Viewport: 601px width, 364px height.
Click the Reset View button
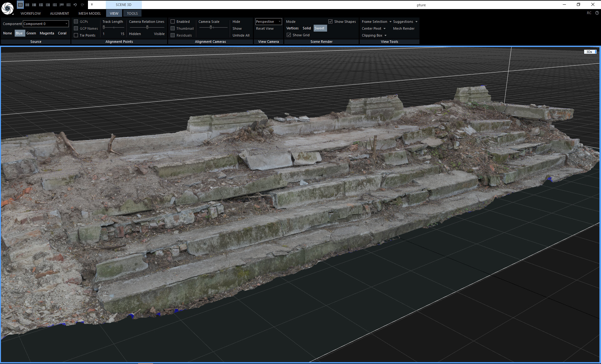[265, 28]
